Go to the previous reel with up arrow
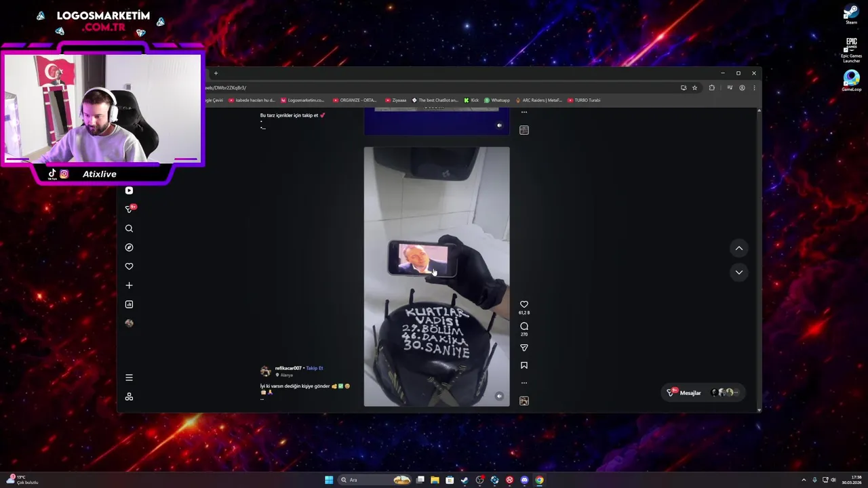Image resolution: width=868 pixels, height=488 pixels. coord(739,249)
